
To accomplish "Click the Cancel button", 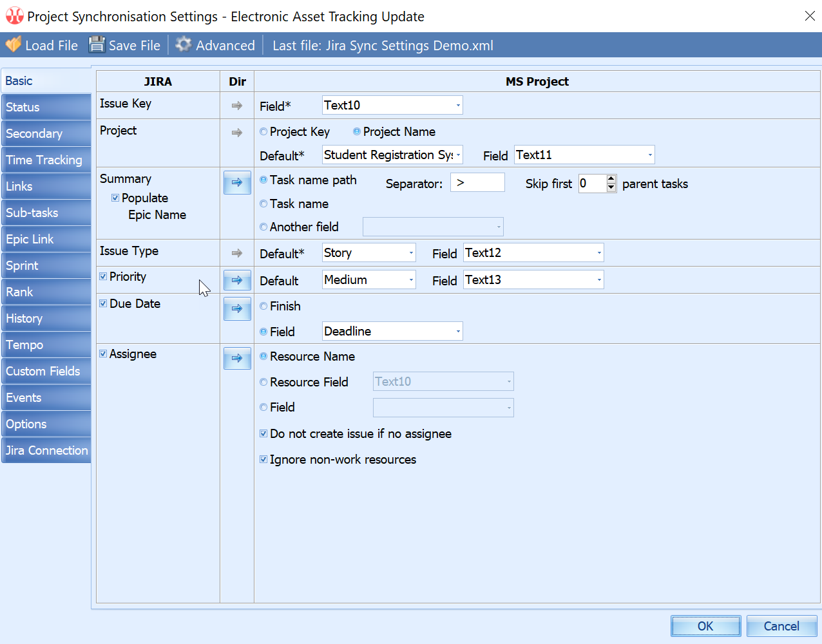I will [781, 626].
